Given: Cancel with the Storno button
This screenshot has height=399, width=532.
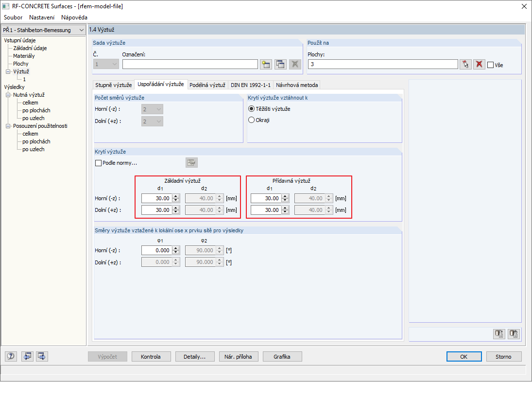Looking at the screenshot, I should tap(503, 357).
